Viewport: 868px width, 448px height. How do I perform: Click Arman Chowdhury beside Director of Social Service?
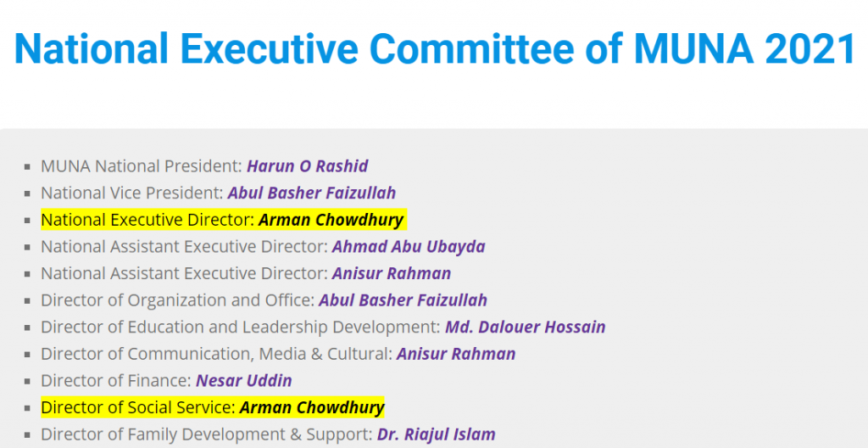point(312,408)
